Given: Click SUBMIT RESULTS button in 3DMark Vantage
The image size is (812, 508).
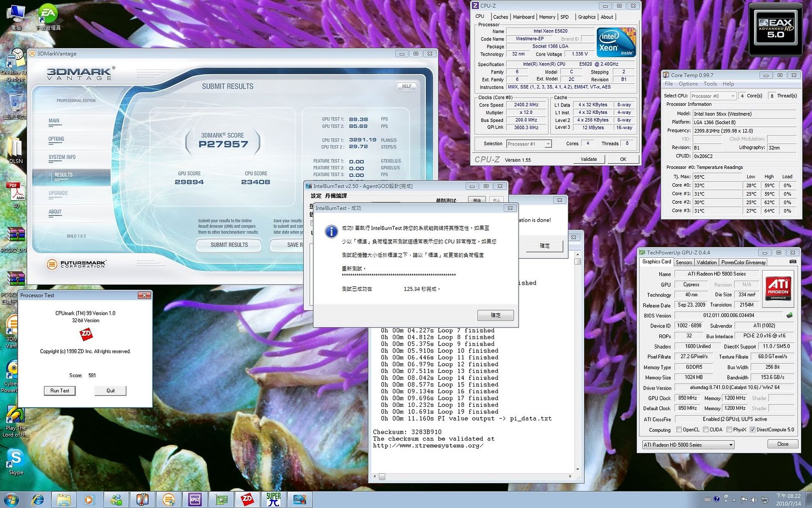Looking at the screenshot, I should (x=229, y=245).
